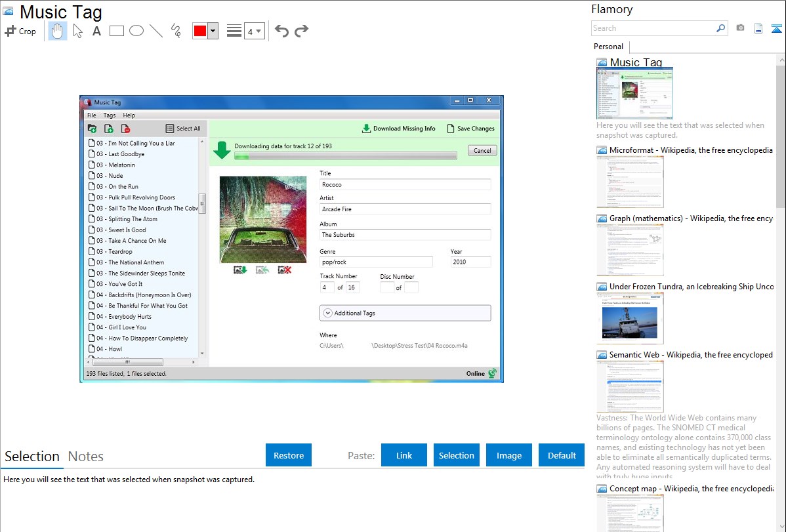Click the Year field showing 2010
The image size is (786, 532).
tap(470, 262)
